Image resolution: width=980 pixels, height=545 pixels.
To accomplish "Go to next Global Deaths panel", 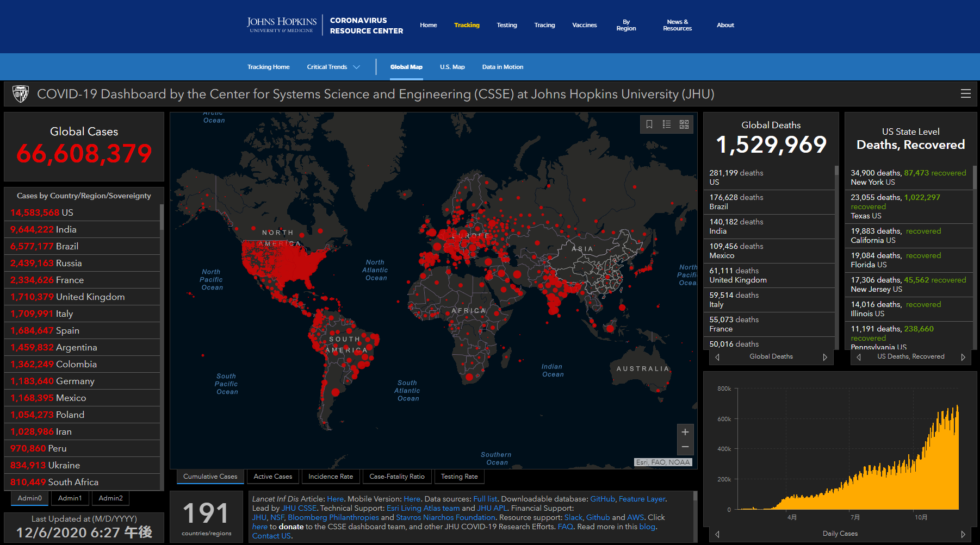I will [x=825, y=357].
